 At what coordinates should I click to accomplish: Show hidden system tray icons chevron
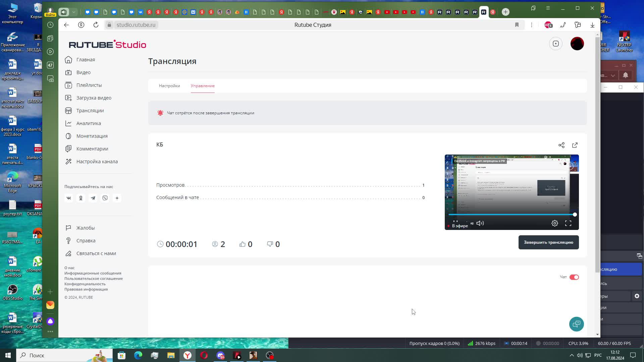[x=572, y=355]
